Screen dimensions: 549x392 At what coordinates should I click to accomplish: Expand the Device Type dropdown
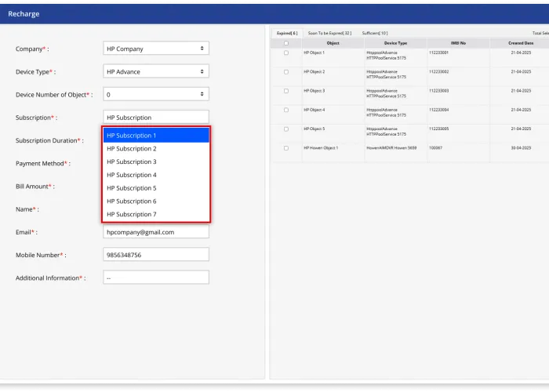pos(156,71)
